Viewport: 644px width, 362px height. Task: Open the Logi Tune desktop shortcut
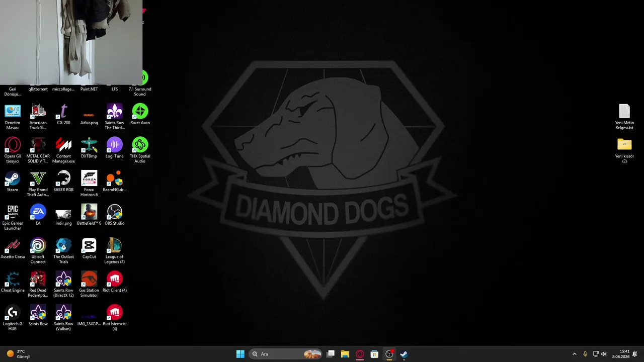[115, 148]
